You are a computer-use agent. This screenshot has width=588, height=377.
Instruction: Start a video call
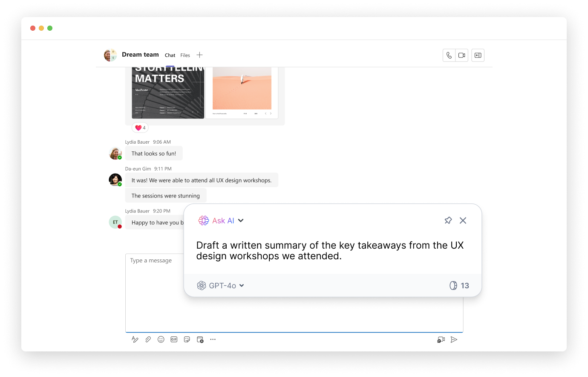coord(462,55)
